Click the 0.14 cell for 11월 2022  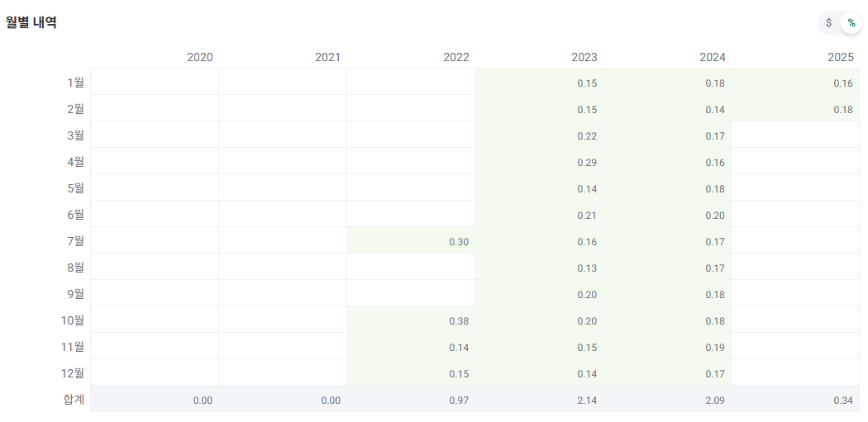[411, 348]
